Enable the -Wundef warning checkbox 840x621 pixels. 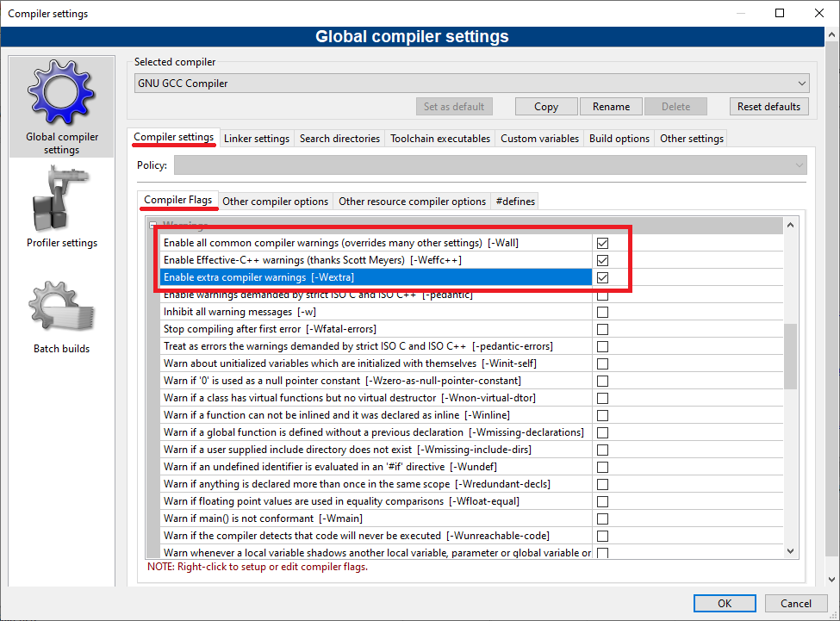click(602, 467)
